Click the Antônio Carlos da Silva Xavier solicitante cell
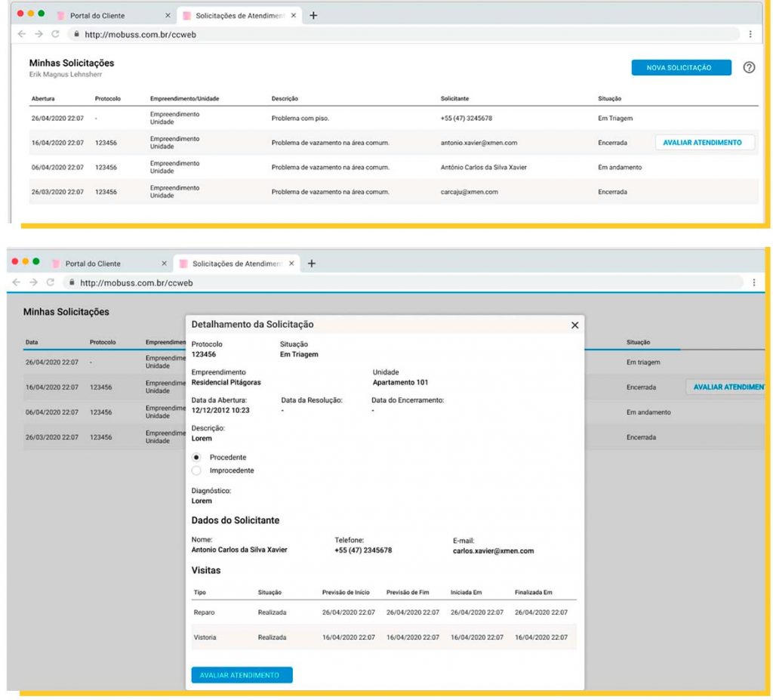Screen dimensions: 773x700 click(484, 167)
